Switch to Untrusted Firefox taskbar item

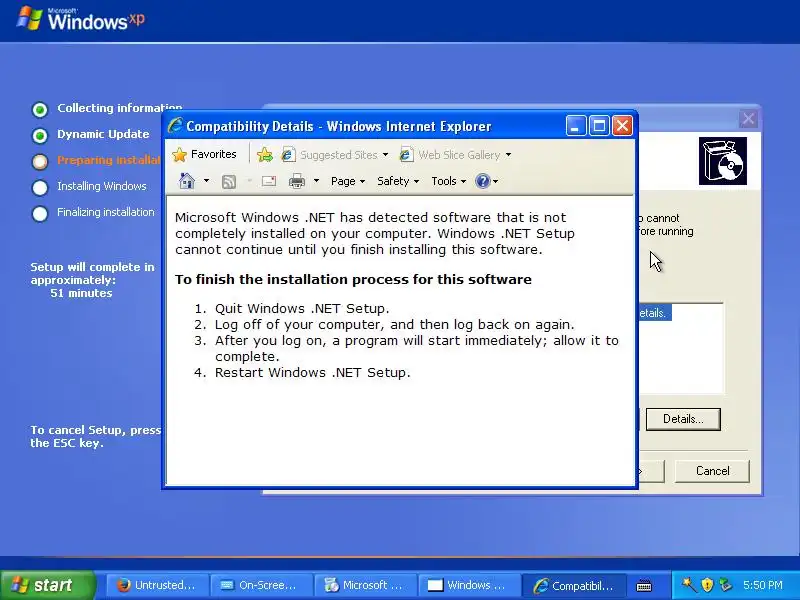[x=158, y=585]
